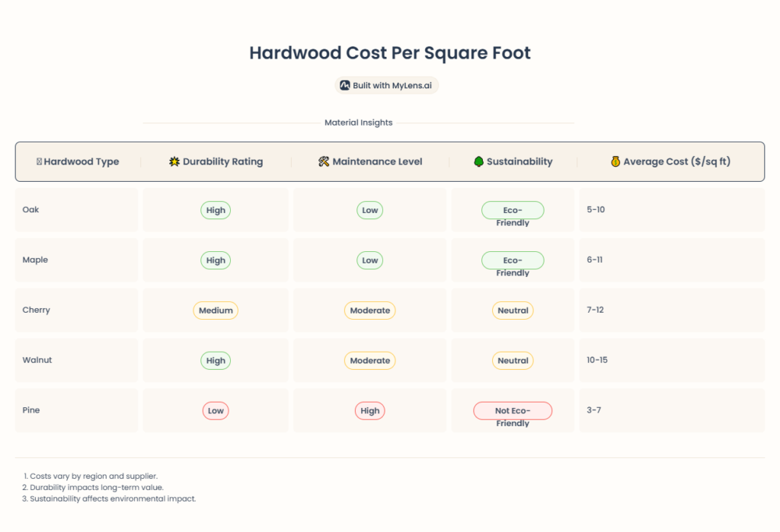Click Maple's cost value 6-11
The height and width of the screenshot is (532, 780).
coord(594,260)
